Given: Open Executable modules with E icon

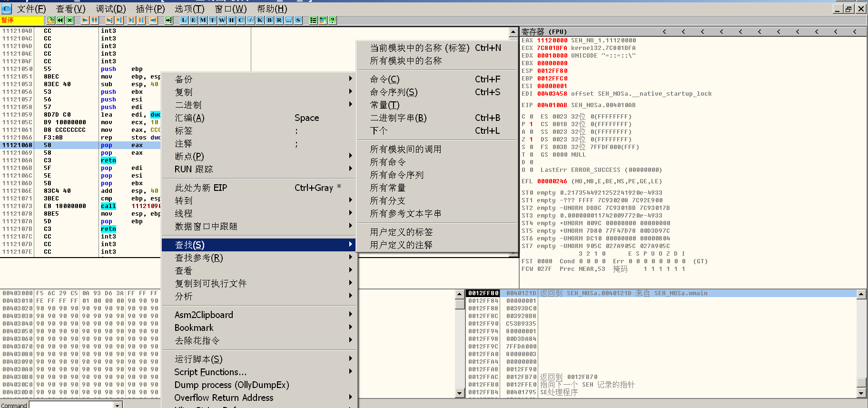Looking at the screenshot, I should pos(193,20).
